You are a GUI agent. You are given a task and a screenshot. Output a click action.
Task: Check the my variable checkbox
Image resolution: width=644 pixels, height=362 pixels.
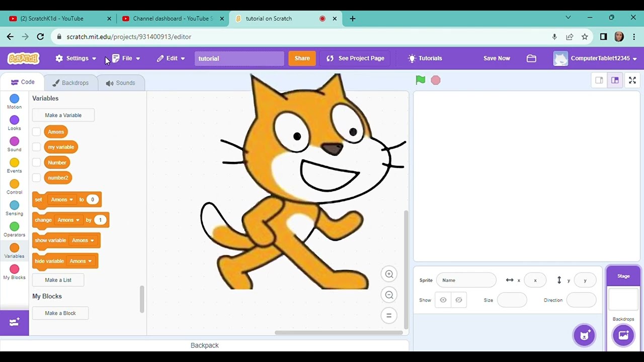pos(36,147)
